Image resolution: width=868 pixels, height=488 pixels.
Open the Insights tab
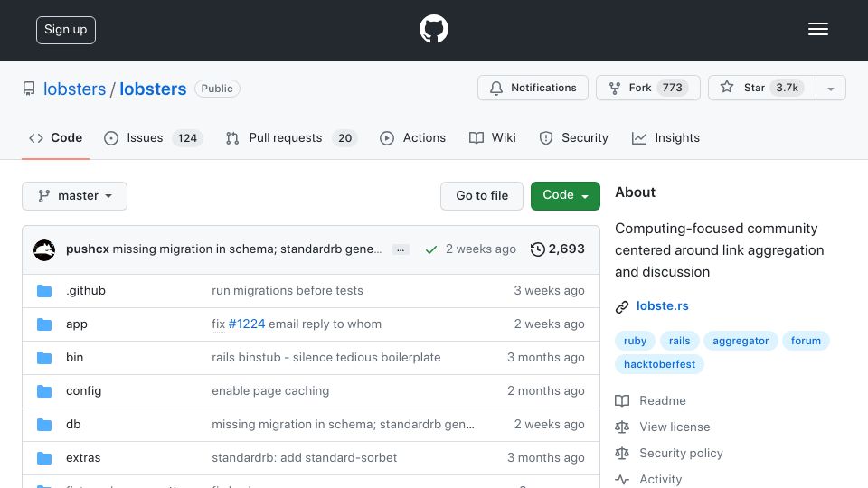(x=665, y=137)
